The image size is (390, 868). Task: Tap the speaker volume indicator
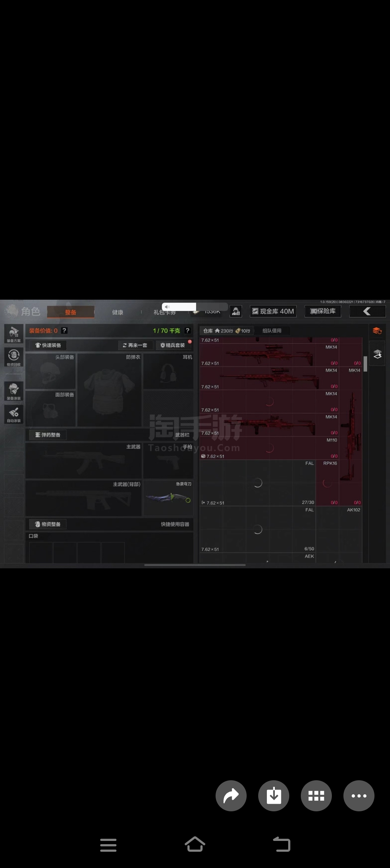click(167, 307)
